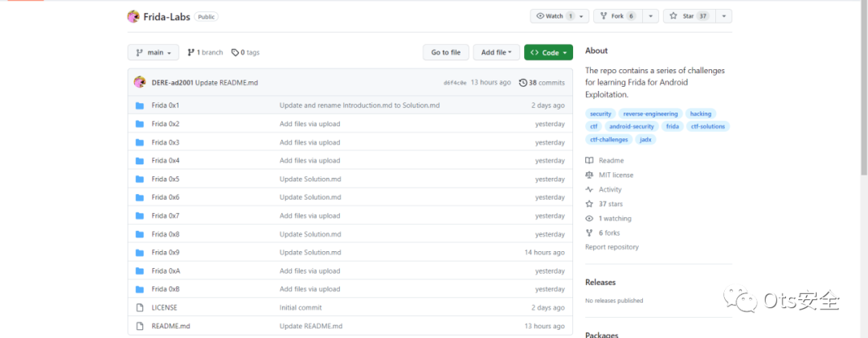Click the eye icon beside 1 watching

tap(589, 218)
